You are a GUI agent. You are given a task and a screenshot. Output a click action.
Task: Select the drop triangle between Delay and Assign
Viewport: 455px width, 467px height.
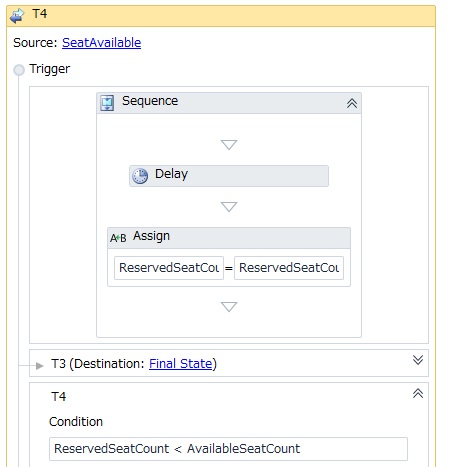pos(229,207)
